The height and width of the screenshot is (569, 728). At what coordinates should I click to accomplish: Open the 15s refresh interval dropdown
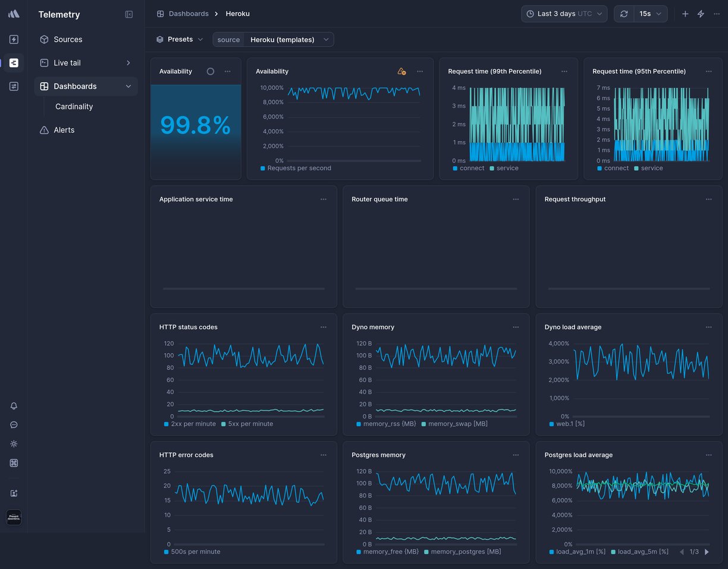[x=650, y=14]
